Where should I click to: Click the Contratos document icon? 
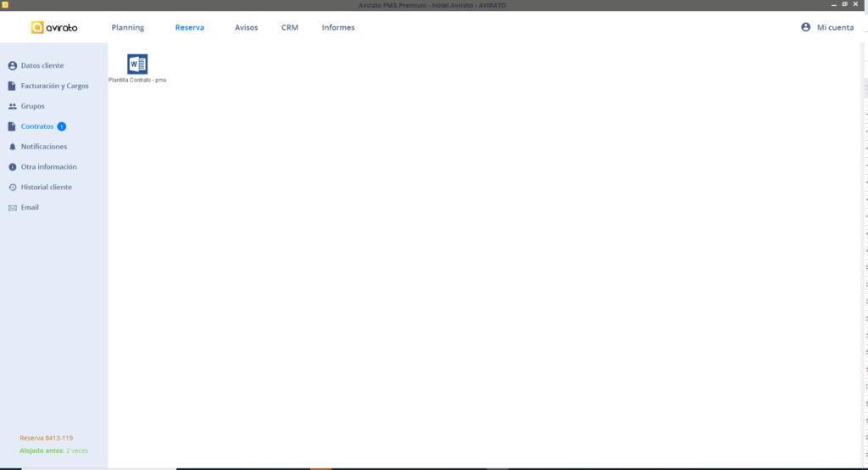pos(12,126)
